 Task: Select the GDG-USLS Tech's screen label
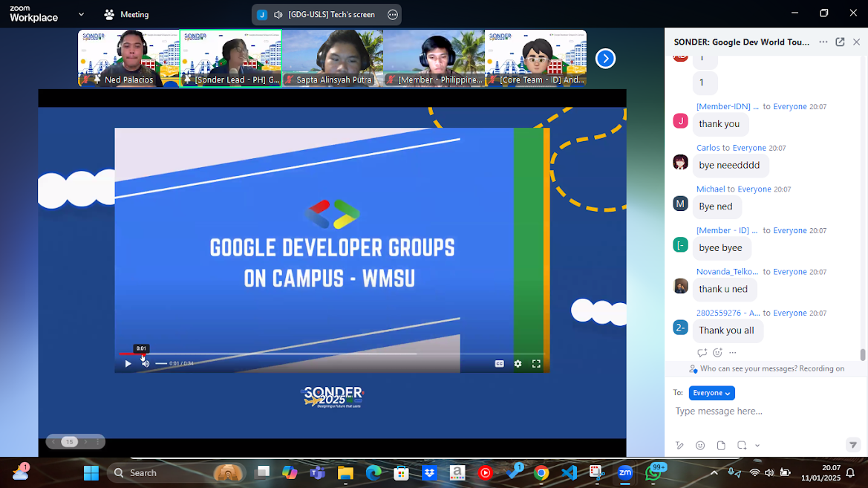tap(331, 14)
